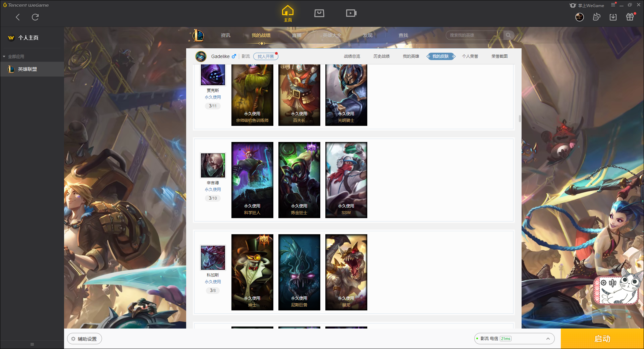Image resolution: width=644 pixels, height=349 pixels.
Task: Toggle the 中 input mode indicator
Action: 612,283
